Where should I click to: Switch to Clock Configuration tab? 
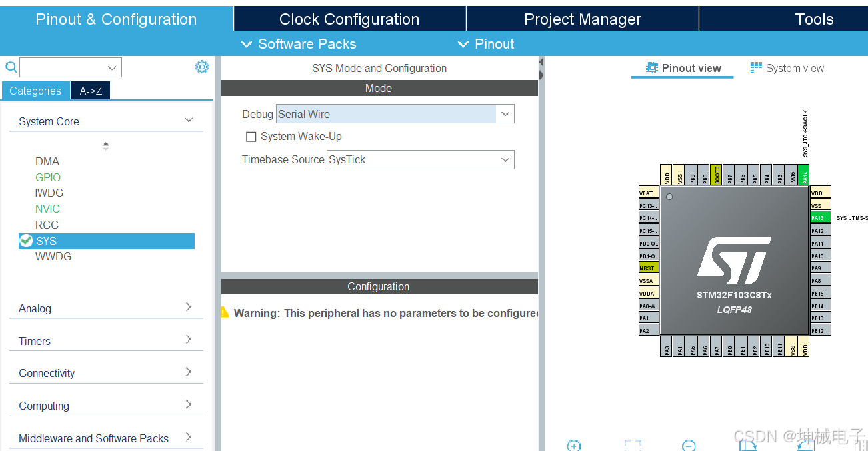coord(349,19)
